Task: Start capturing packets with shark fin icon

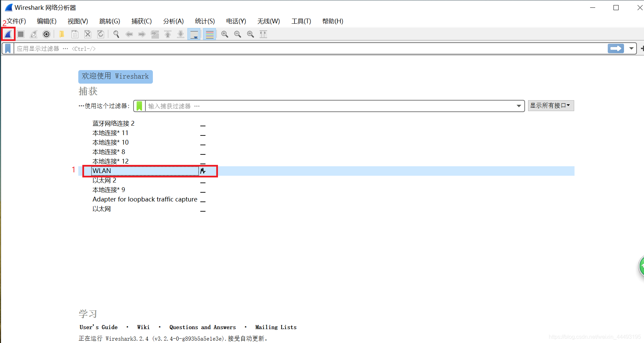Action: coord(8,34)
